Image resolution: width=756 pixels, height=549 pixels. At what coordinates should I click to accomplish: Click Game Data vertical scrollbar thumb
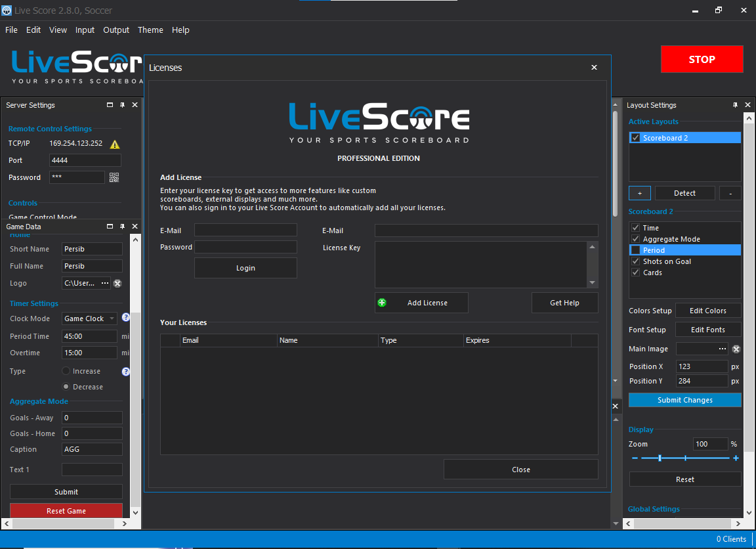pos(135,410)
